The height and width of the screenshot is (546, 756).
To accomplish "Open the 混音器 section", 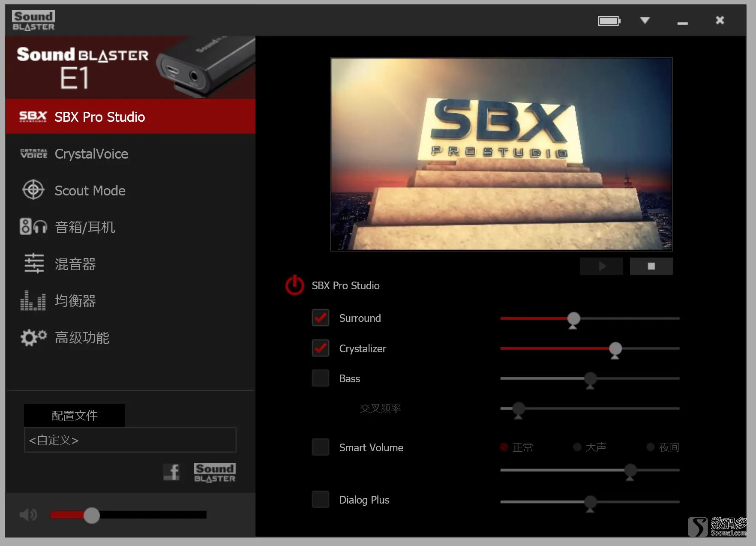I will coord(131,264).
